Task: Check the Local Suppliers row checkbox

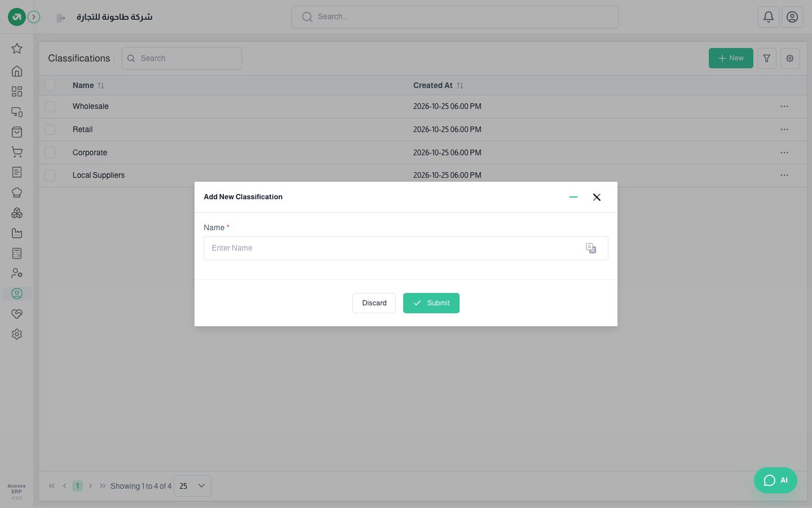Action: [50, 175]
